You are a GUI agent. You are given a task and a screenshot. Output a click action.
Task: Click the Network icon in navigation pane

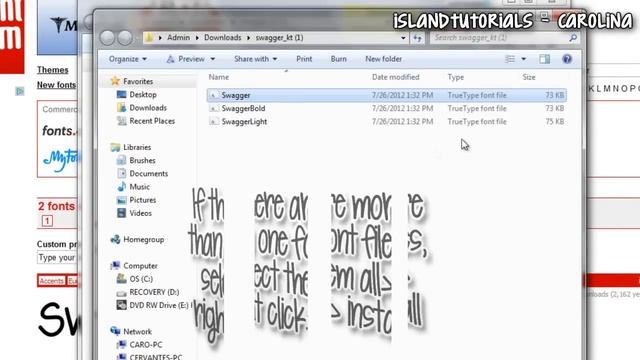[115, 331]
